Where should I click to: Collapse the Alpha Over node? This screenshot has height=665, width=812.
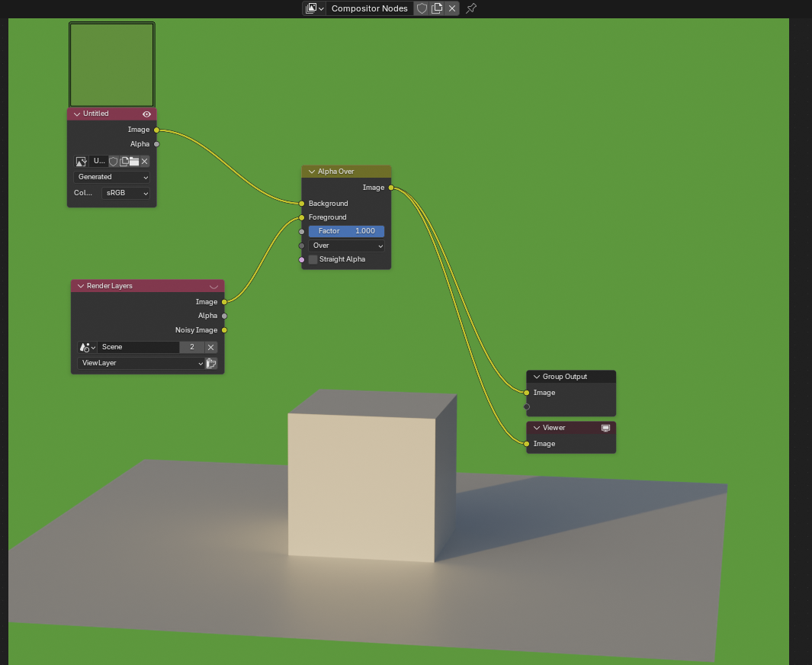coord(311,172)
